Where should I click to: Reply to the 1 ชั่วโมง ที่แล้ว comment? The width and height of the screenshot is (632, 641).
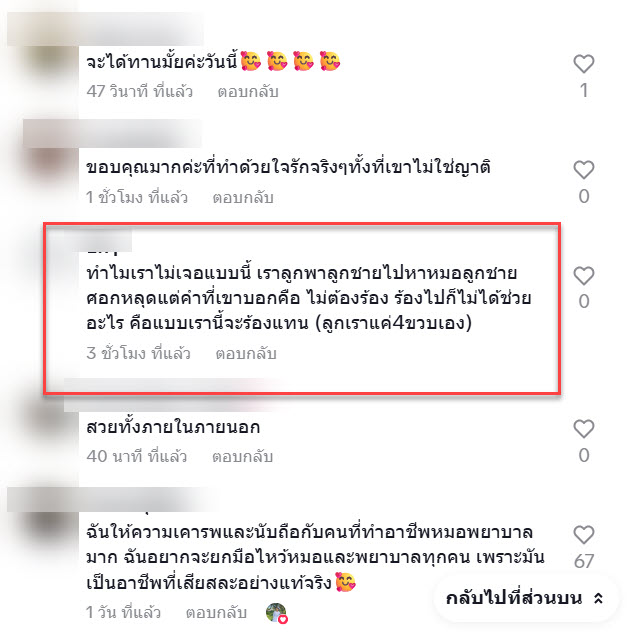coord(243,197)
